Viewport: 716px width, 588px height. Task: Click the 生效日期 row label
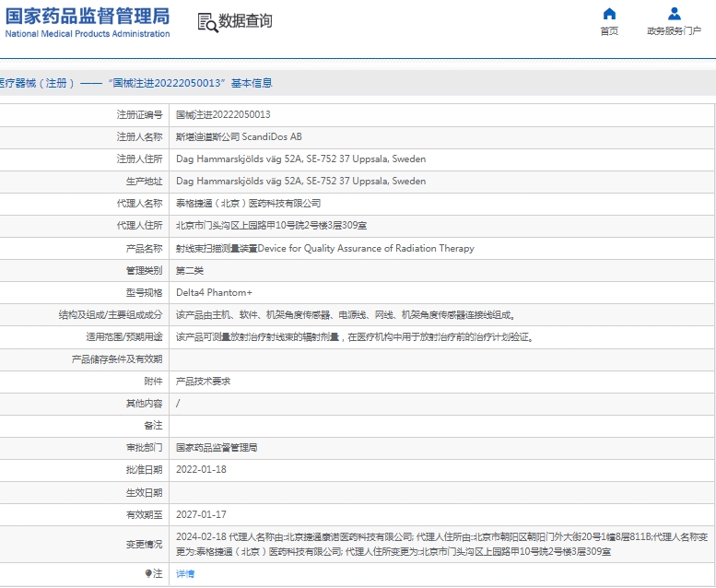pyautogui.click(x=144, y=492)
